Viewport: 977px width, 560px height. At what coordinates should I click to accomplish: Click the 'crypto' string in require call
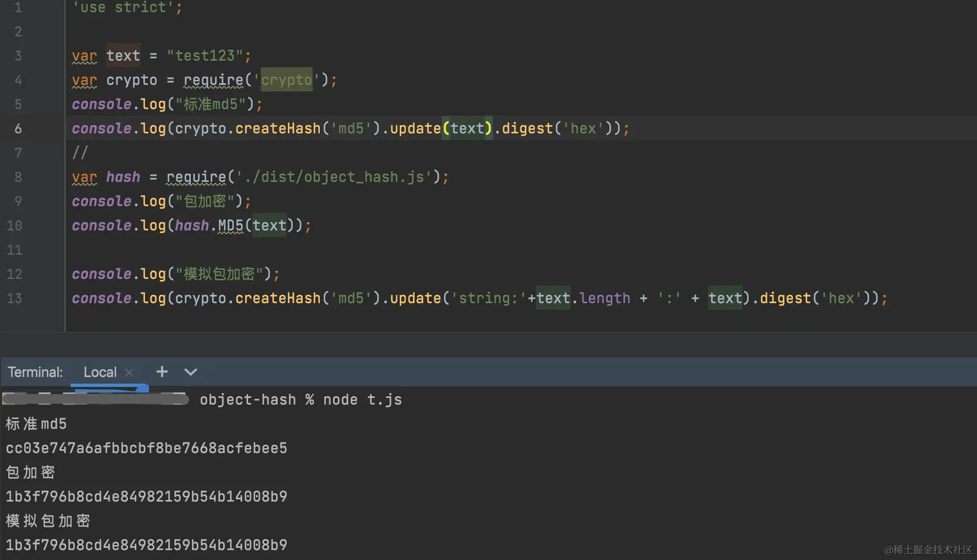[287, 80]
